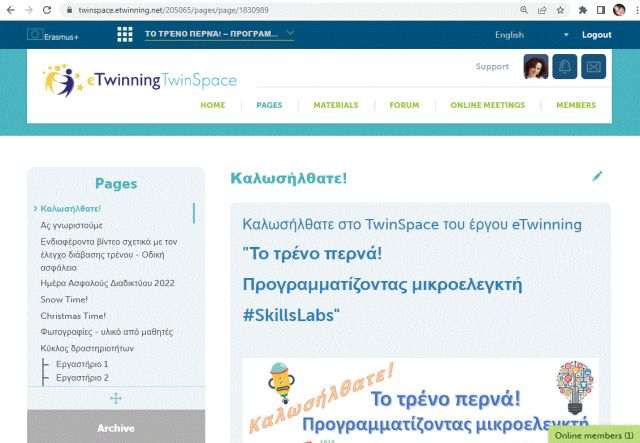
Task: Open the PAGES menu
Action: (x=269, y=105)
